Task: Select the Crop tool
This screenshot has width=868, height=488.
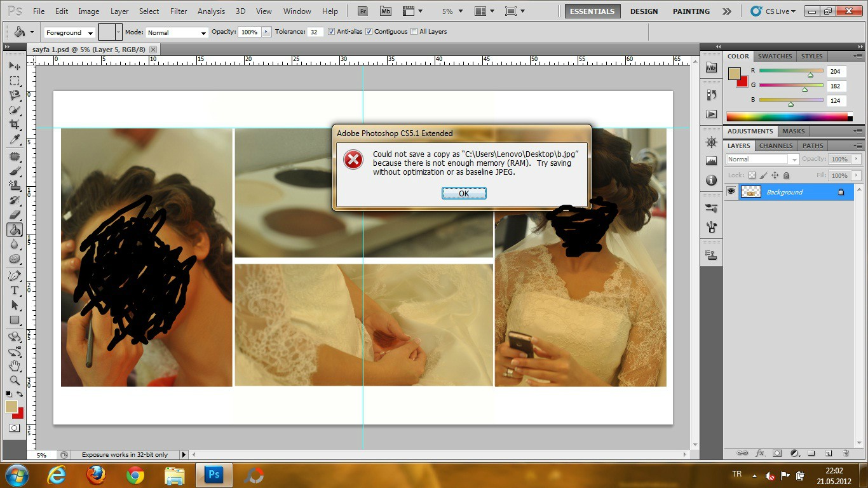Action: pos(15,125)
